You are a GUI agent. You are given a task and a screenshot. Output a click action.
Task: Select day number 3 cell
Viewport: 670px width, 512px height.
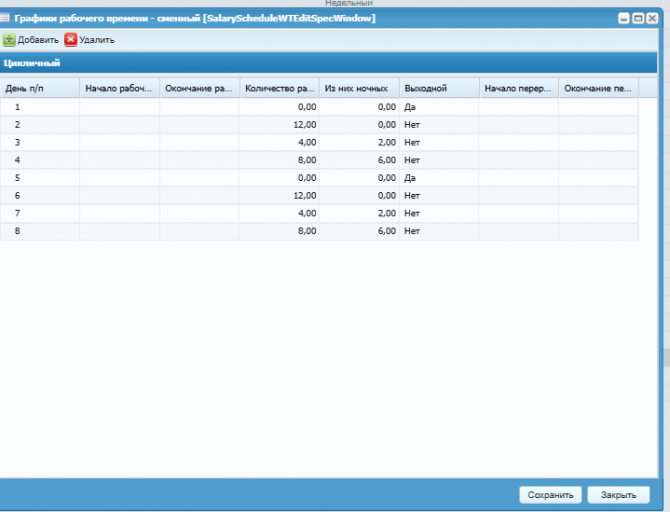pos(40,142)
